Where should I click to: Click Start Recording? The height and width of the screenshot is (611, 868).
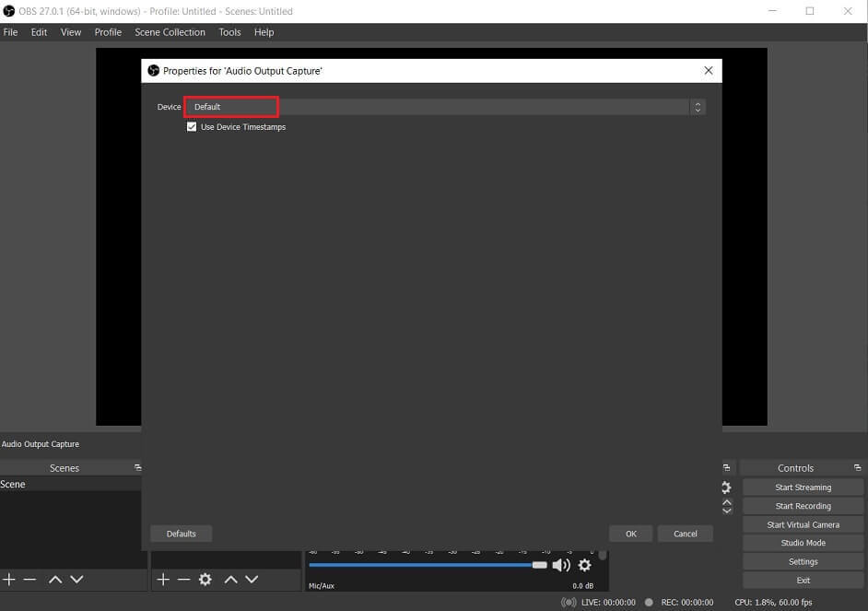(x=803, y=506)
